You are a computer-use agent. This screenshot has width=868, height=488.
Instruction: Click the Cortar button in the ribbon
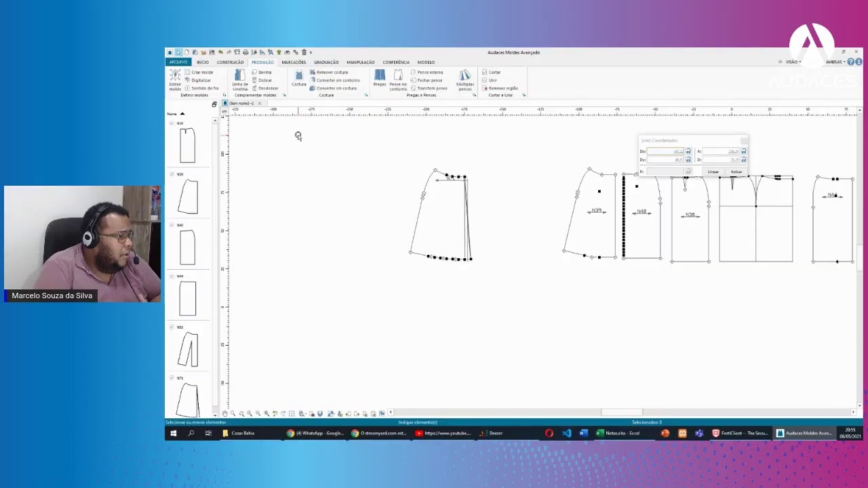tap(492, 72)
